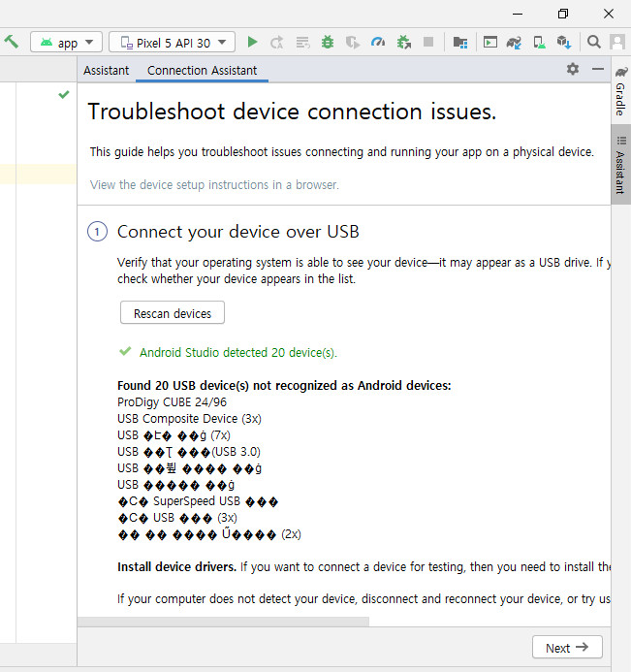Viewport: 631px width, 672px height.
Task: Click Sync Project with Gradle Files elephant icon
Action: pos(514,42)
